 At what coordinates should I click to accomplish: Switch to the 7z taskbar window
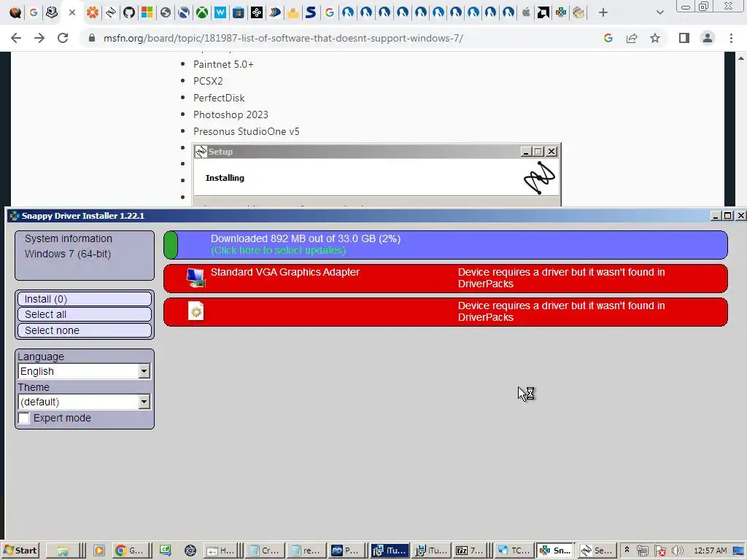469,551
